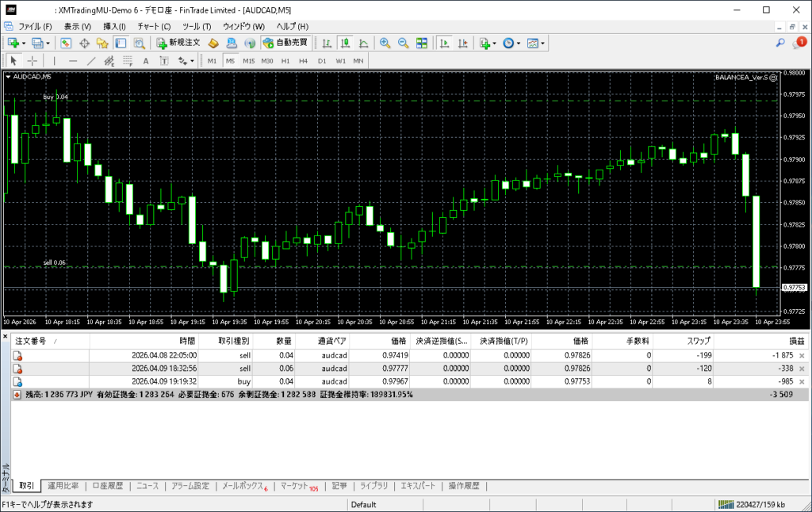
Task: Open the Market Watch panel icon
Action: click(66, 43)
